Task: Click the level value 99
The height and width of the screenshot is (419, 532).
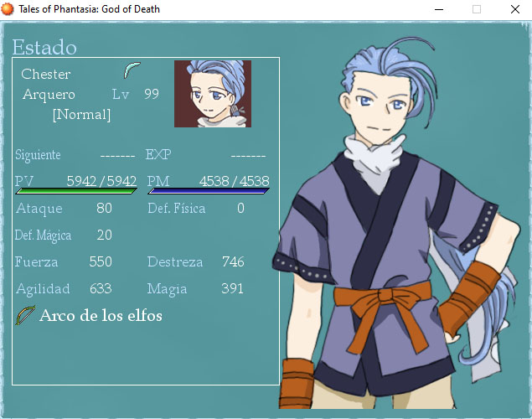Action: pyautogui.click(x=152, y=94)
